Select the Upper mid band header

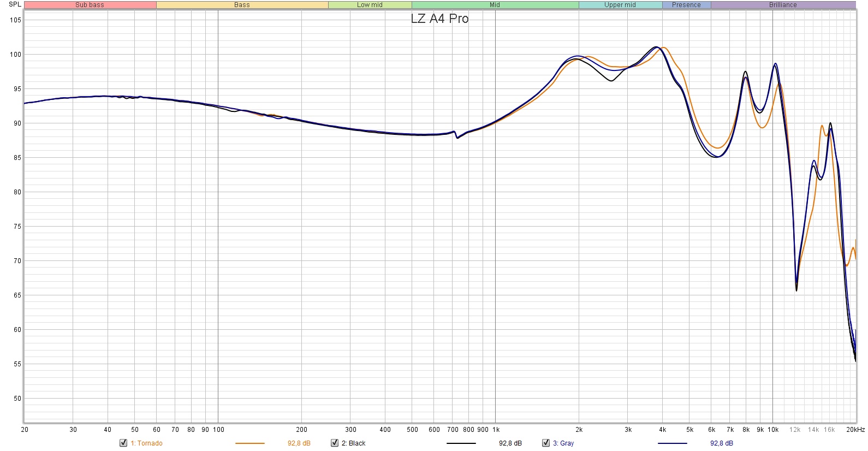point(620,5)
